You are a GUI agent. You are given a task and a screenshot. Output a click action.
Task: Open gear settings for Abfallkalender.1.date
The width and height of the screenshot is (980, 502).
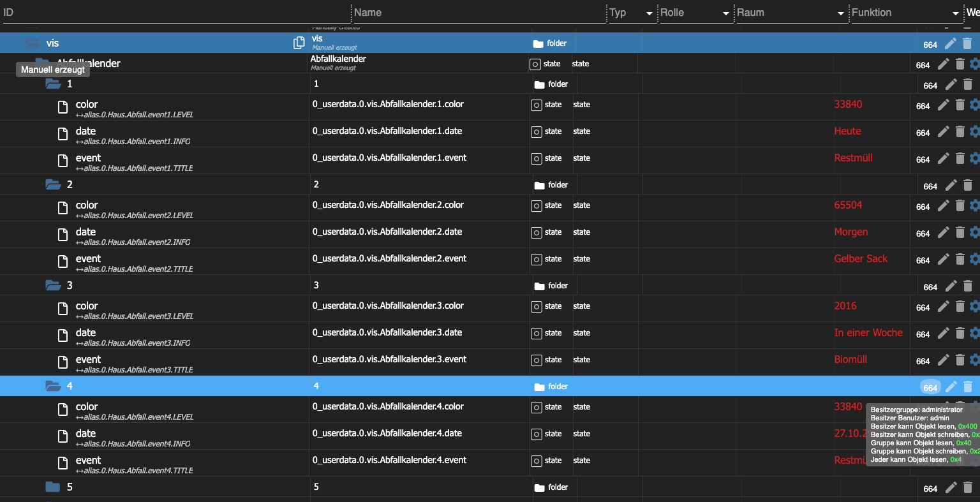974,131
